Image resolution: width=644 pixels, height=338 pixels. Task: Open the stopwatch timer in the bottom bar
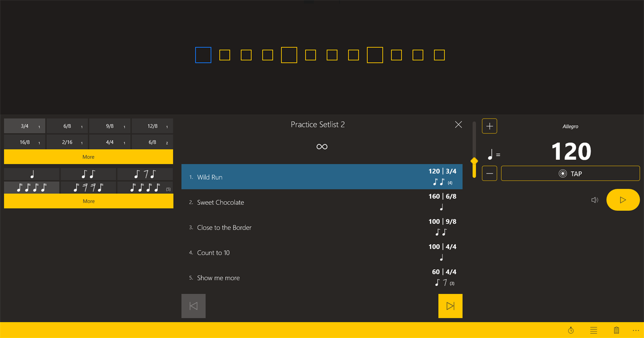pos(570,330)
